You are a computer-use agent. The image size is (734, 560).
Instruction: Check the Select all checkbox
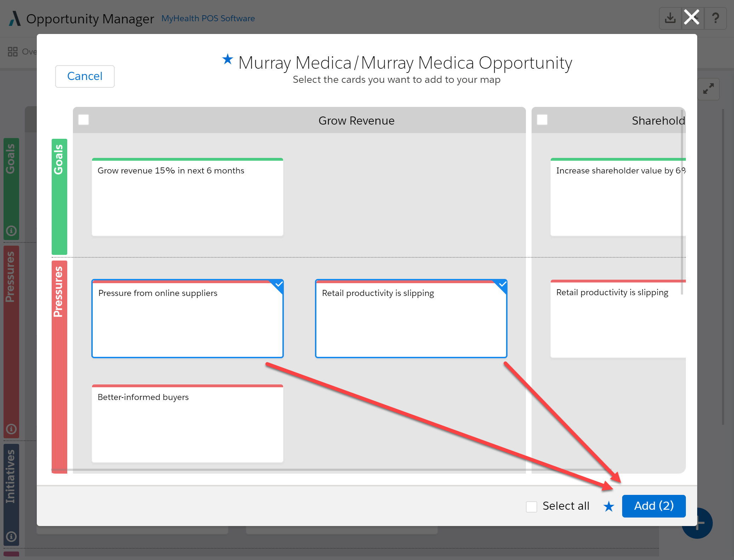pos(531,507)
